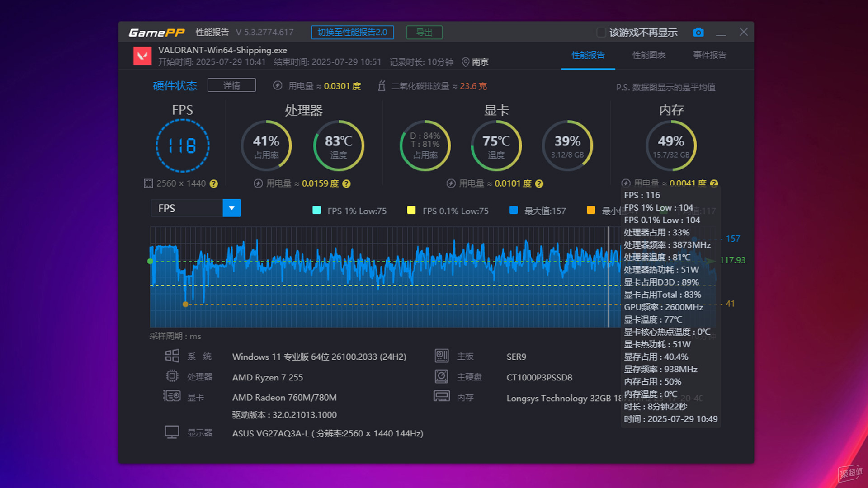Click the FPS 116 circular gauge
This screenshot has height=488, width=868.
point(182,145)
